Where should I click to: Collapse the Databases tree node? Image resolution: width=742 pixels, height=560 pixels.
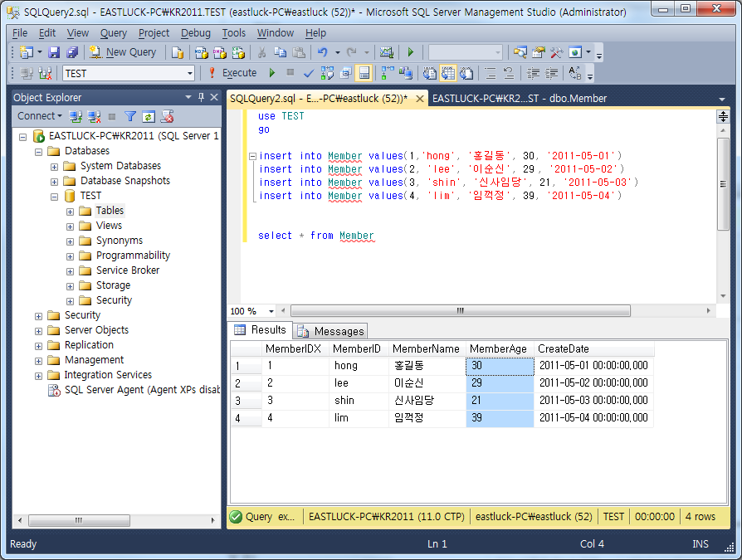coord(38,152)
